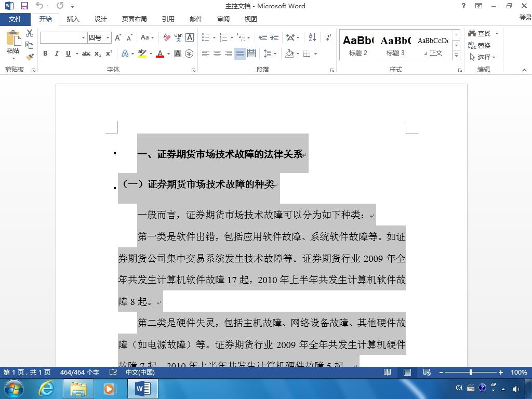Apply Character Border icon
The image size is (532, 399).
pos(190,37)
